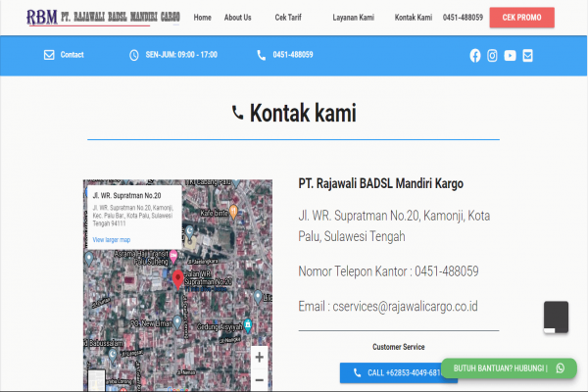Click View larger map link
The height and width of the screenshot is (392, 588).
tap(111, 239)
